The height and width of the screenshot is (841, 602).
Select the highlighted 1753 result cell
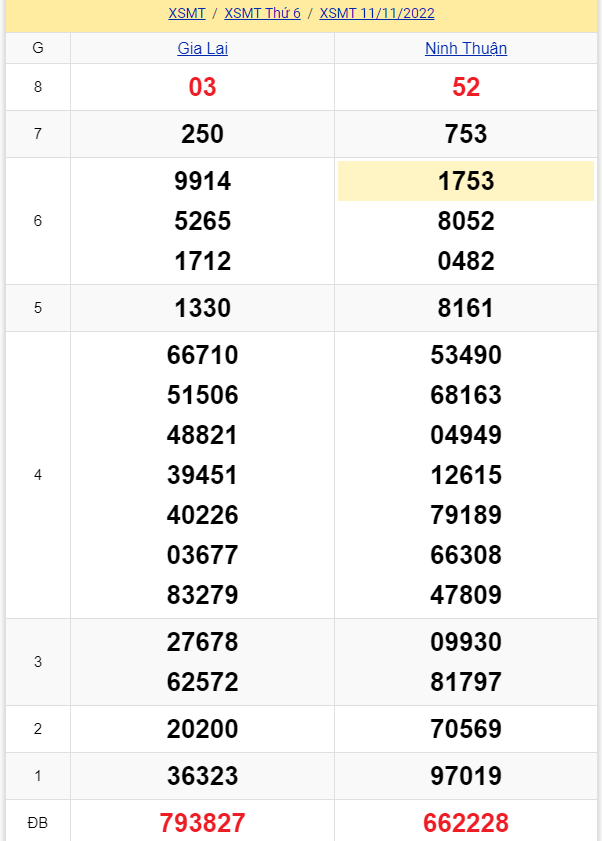(466, 181)
